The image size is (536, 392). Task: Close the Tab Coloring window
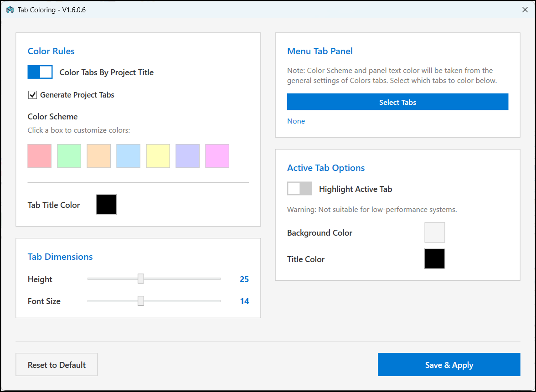tap(525, 10)
